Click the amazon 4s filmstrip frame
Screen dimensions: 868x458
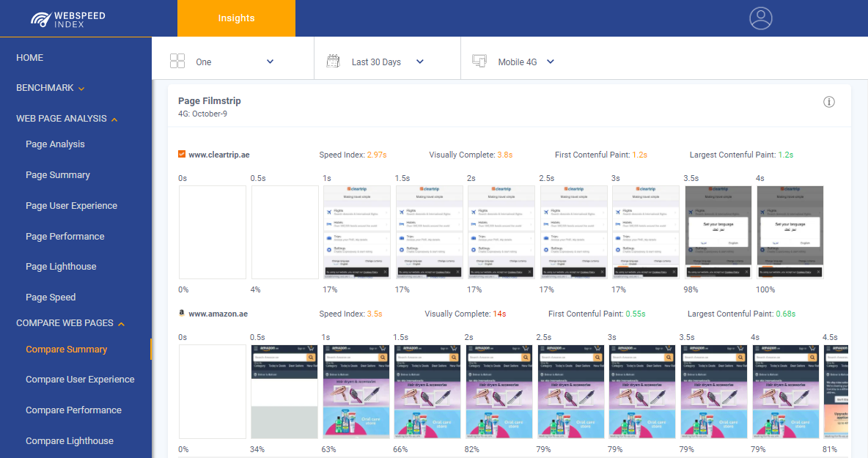point(785,391)
